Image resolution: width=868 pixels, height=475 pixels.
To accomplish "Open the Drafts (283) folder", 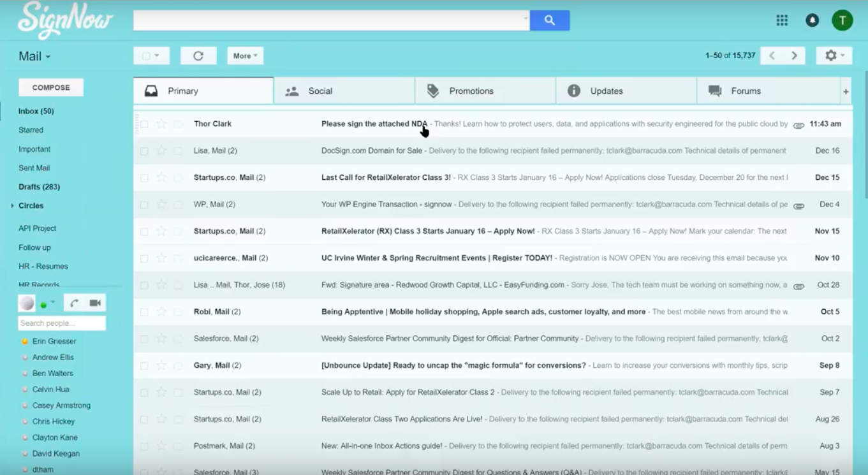I will (x=40, y=187).
